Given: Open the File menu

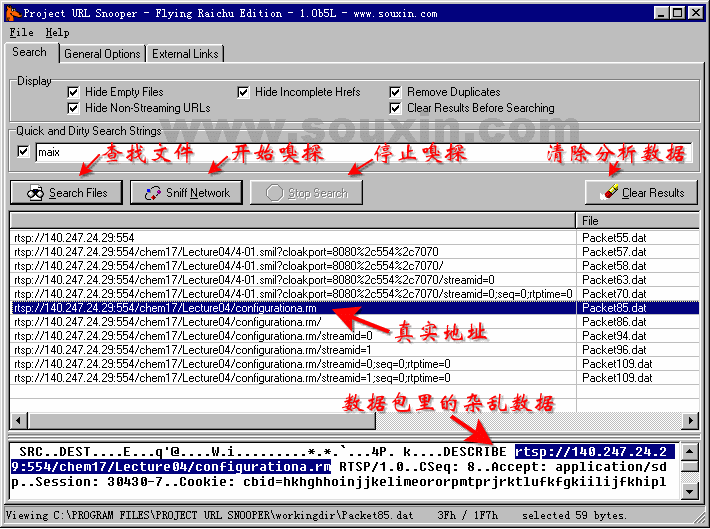Looking at the screenshot, I should click(21, 33).
